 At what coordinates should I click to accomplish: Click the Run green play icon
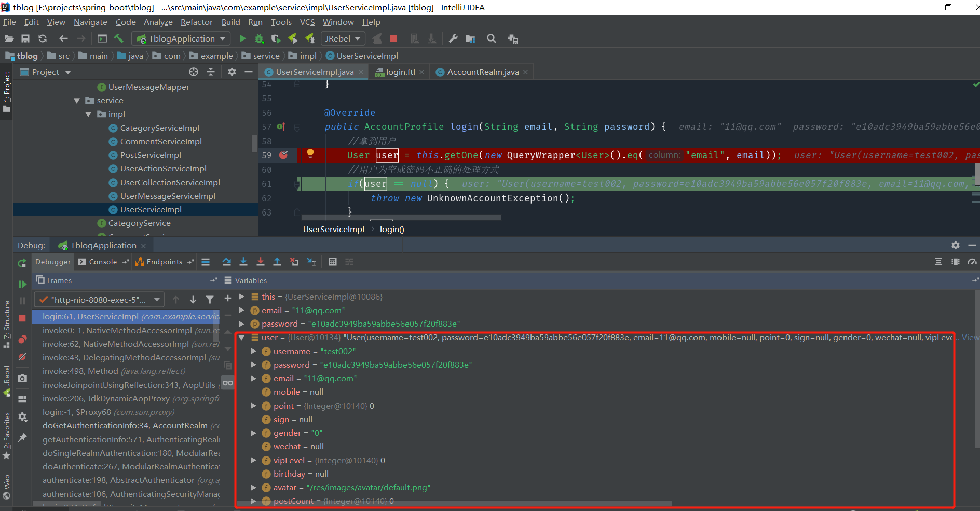[x=242, y=38]
